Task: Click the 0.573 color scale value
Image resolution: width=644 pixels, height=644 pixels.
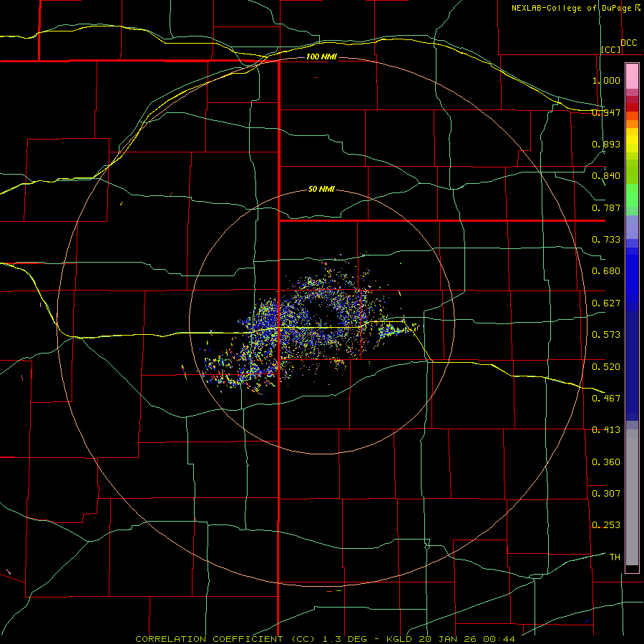Action: coord(606,335)
